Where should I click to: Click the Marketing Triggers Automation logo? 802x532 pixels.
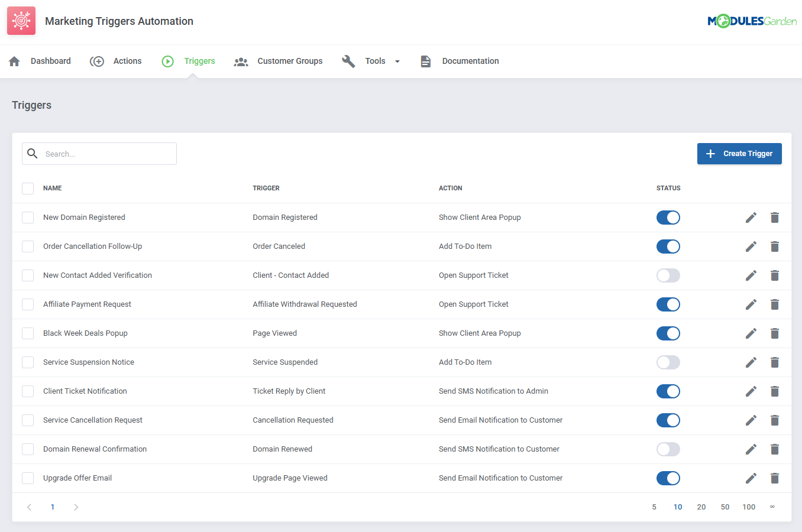pyautogui.click(x=21, y=21)
